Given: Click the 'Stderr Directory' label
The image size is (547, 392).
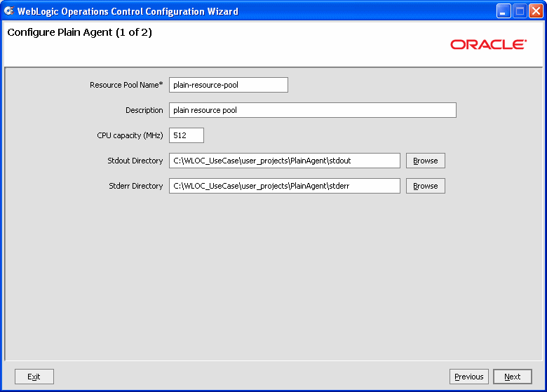Looking at the screenshot, I should tap(136, 186).
